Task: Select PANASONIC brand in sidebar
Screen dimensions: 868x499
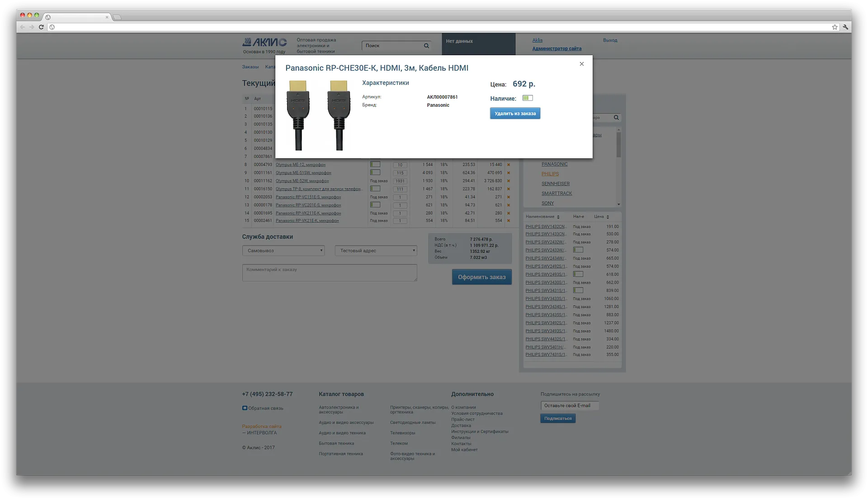Action: click(x=554, y=164)
